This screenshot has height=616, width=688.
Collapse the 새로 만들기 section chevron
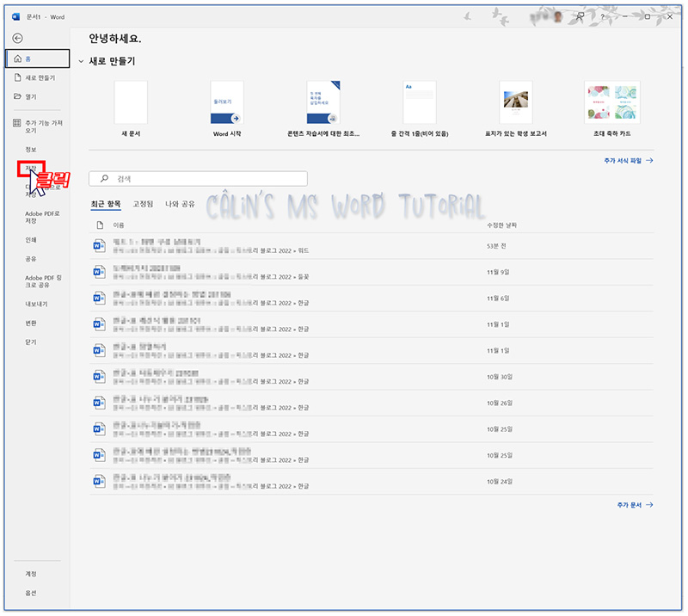pyautogui.click(x=81, y=61)
